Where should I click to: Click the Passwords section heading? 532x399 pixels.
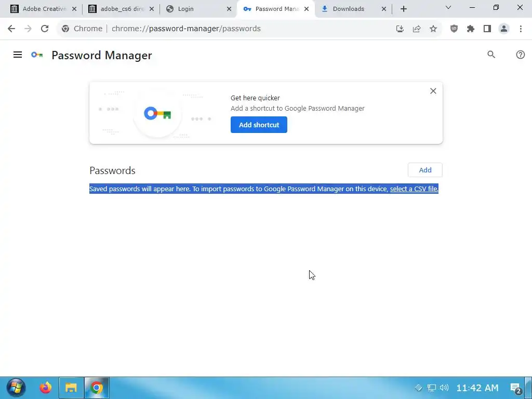tap(112, 170)
